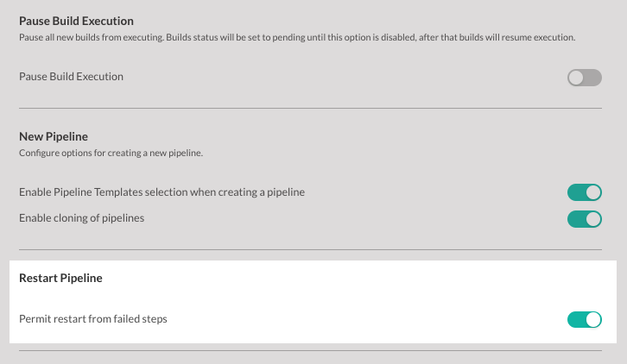The height and width of the screenshot is (364, 627).
Task: Click the white knob of the Pipeline Templates switch
Action: tap(593, 192)
